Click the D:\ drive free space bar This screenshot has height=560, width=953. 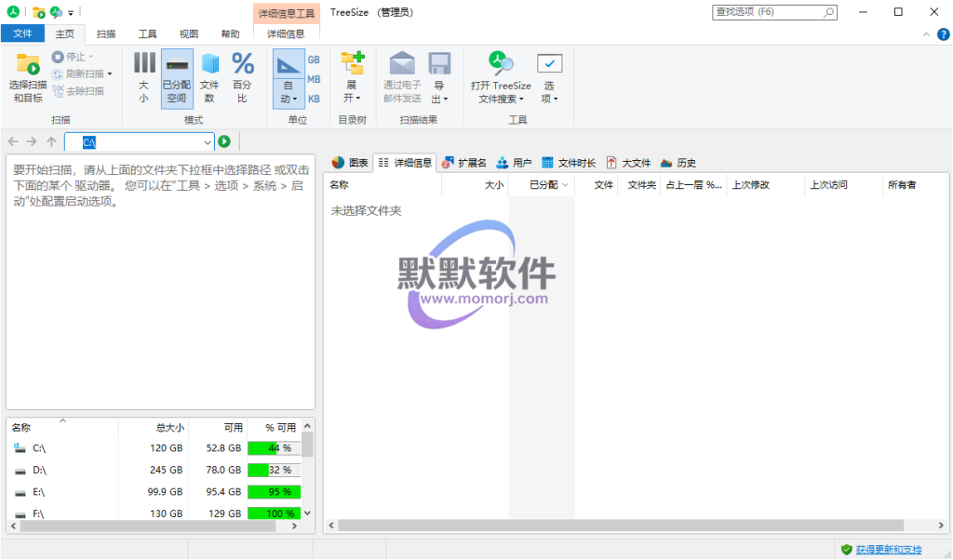pyautogui.click(x=275, y=470)
